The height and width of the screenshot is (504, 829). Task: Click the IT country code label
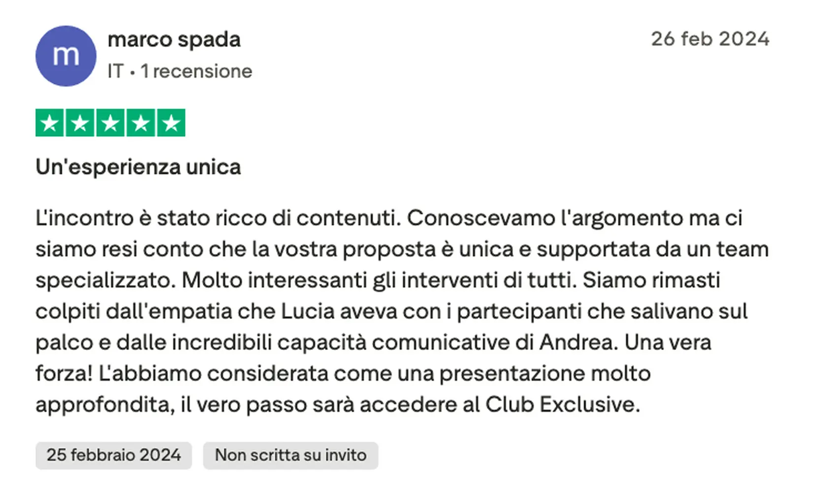tap(115, 71)
